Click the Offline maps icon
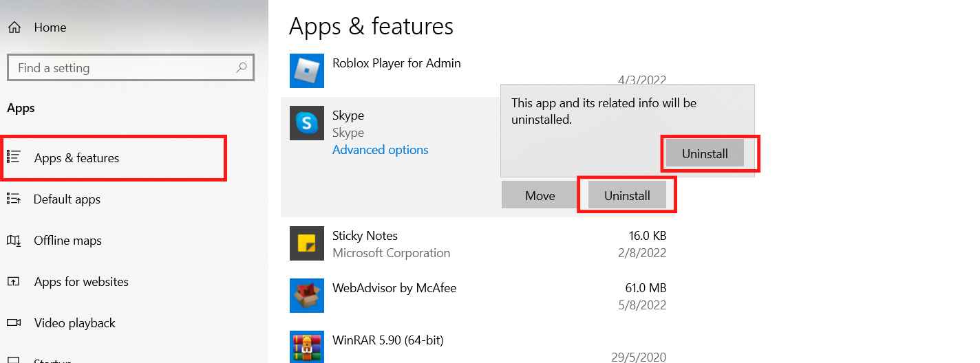The width and height of the screenshot is (980, 363). [x=13, y=240]
